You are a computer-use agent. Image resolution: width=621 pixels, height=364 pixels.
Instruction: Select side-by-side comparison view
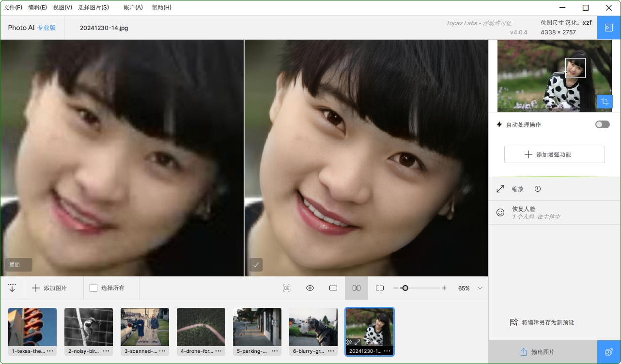point(357,288)
